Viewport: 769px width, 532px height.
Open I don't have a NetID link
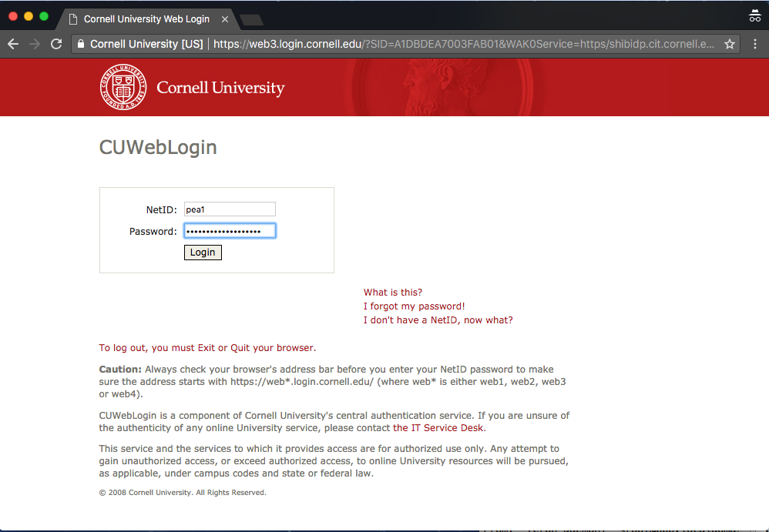(x=438, y=320)
